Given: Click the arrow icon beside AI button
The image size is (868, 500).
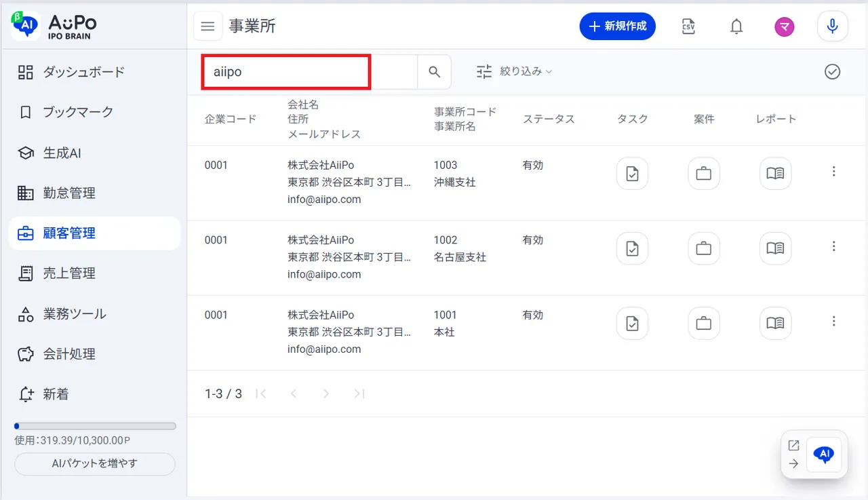Looking at the screenshot, I should [793, 464].
